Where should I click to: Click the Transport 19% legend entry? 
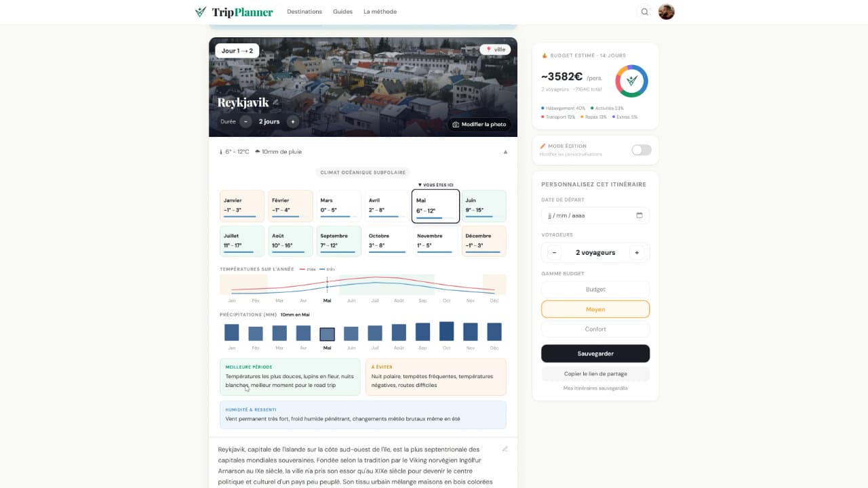[x=558, y=117]
